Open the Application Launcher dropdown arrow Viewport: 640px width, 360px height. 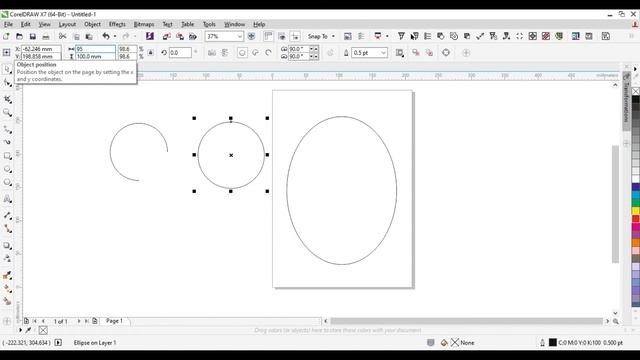click(387, 36)
